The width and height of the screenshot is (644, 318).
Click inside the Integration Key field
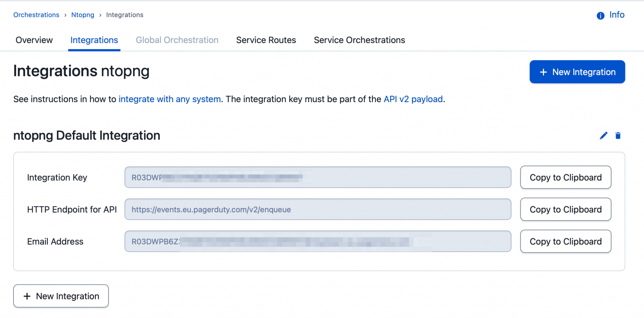click(318, 178)
